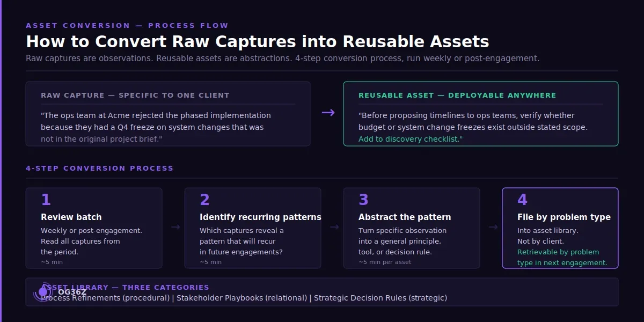Select the Review batch step card
The width and height of the screenshot is (644, 322).
pos(94,228)
